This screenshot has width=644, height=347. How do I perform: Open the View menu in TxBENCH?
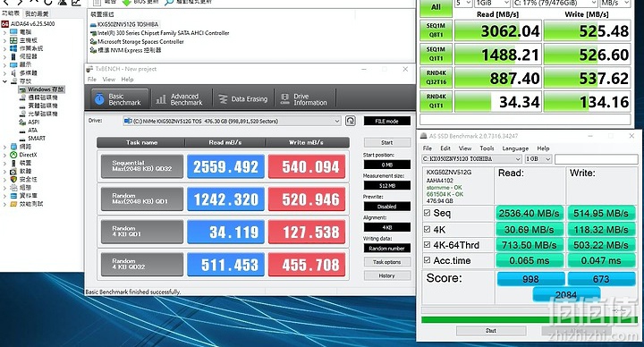point(109,80)
